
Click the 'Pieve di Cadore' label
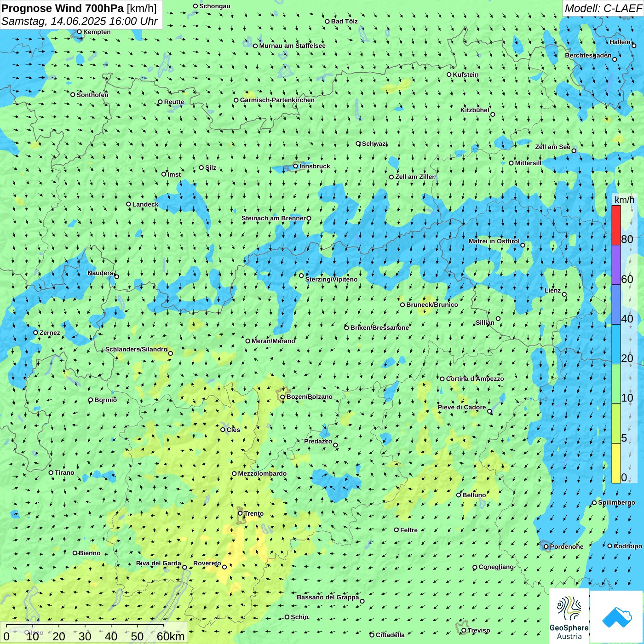pyautogui.click(x=462, y=407)
